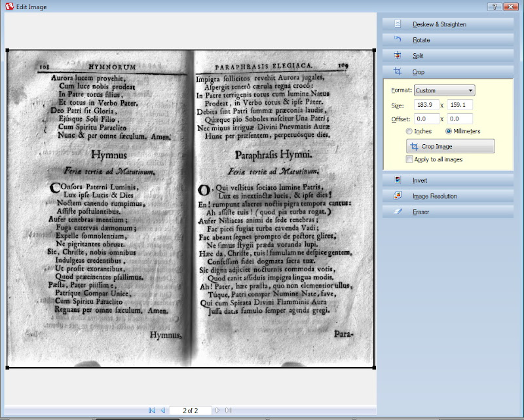Click the page number field

[x=189, y=410]
